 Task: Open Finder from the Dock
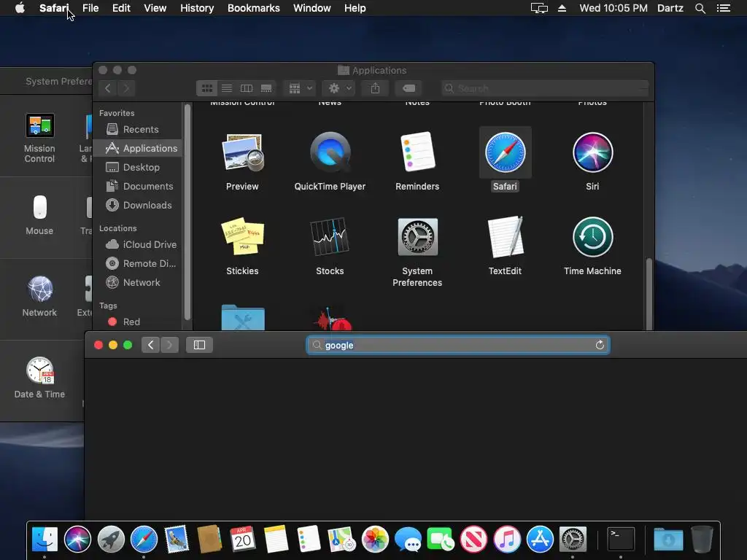point(44,539)
